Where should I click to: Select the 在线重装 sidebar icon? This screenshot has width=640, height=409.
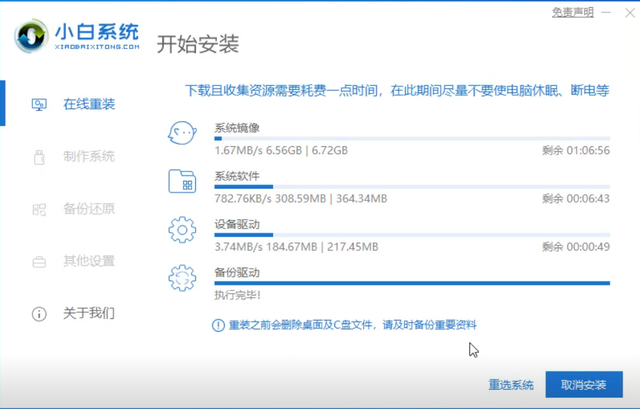point(39,104)
